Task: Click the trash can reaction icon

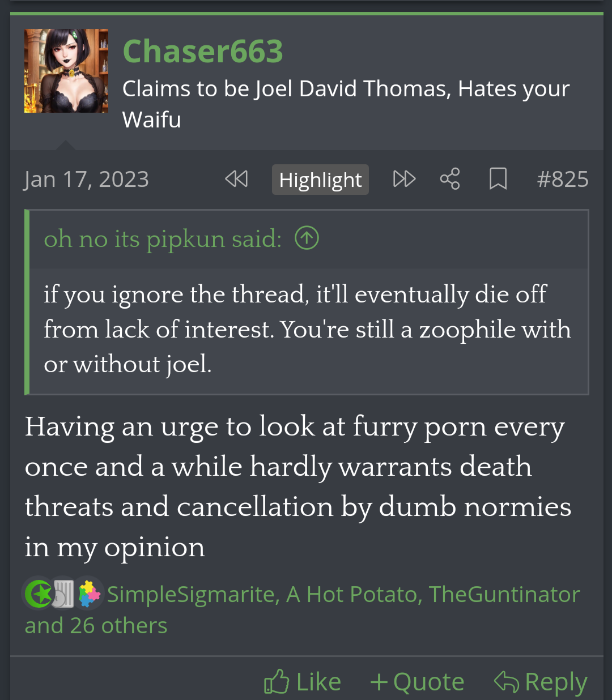Action: click(63, 594)
